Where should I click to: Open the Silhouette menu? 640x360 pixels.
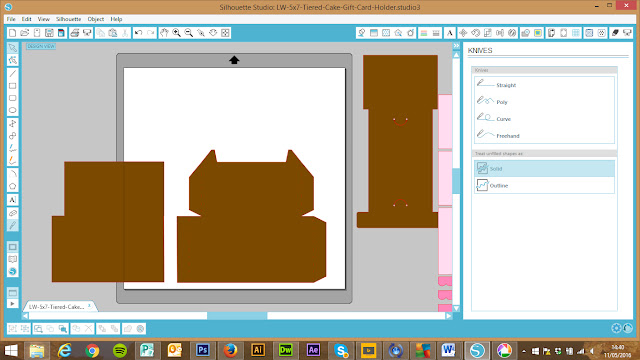tap(69, 19)
